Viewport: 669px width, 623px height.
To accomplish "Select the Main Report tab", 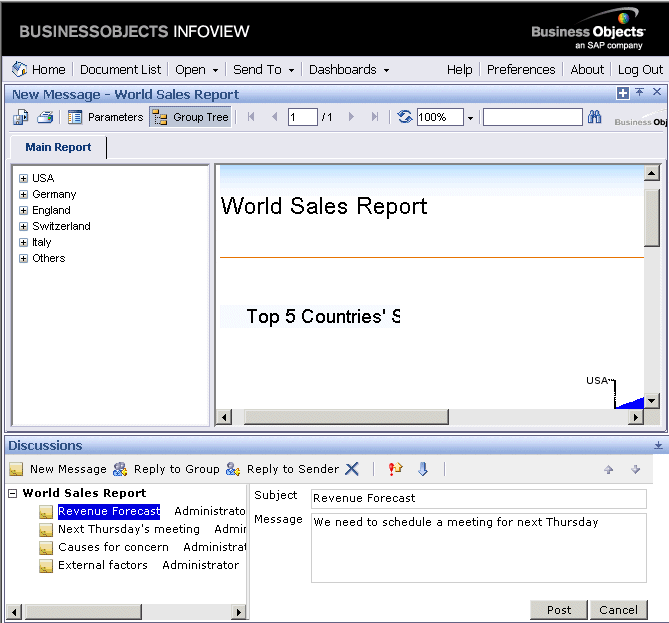I will coord(58,147).
